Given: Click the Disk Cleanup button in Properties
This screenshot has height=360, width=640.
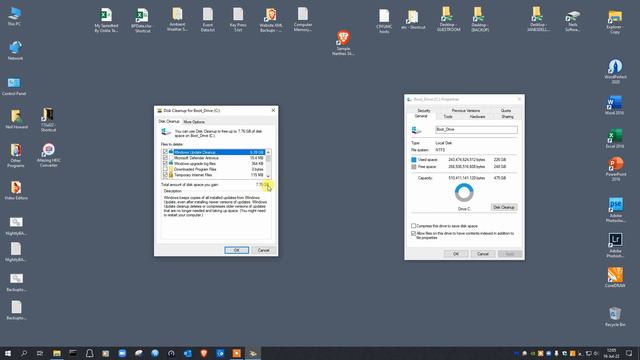Looking at the screenshot, I should pyautogui.click(x=504, y=207).
